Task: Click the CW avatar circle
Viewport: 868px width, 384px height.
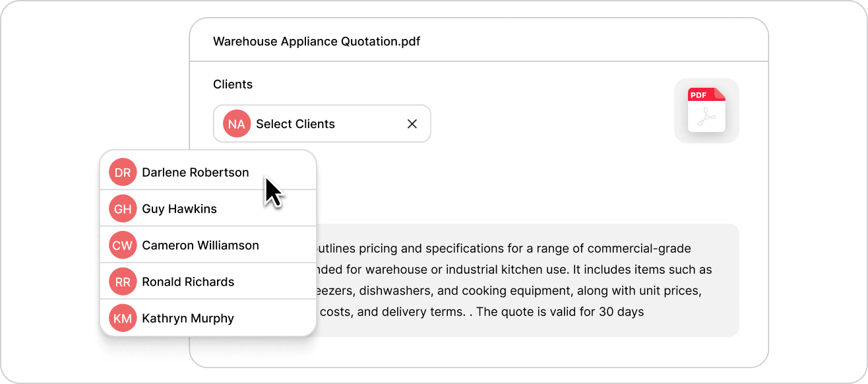Action: (123, 245)
